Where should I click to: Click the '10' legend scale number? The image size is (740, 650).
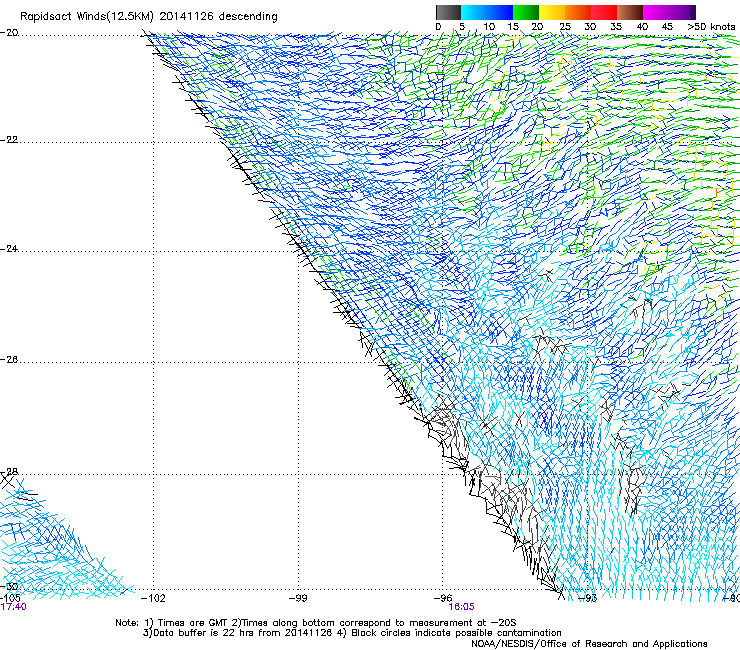coord(489,27)
